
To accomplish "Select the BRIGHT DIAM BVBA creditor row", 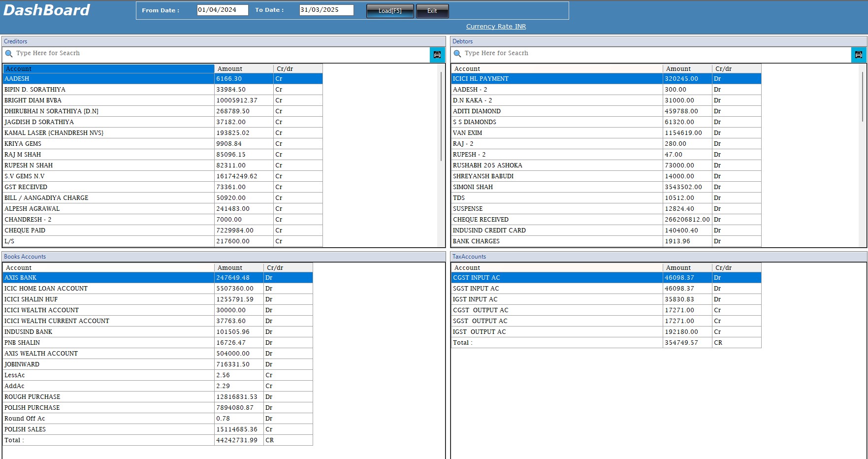I will click(x=108, y=100).
